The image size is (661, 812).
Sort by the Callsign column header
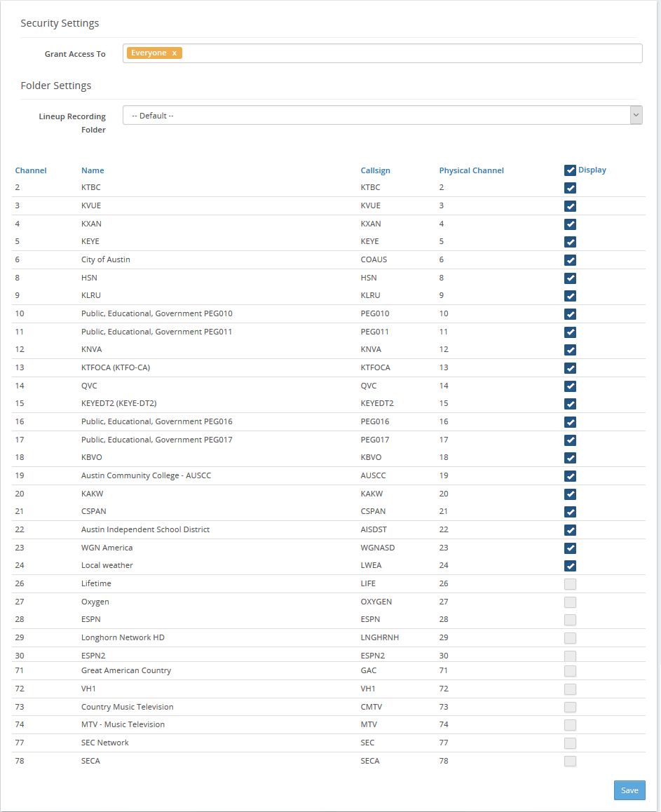coord(375,170)
